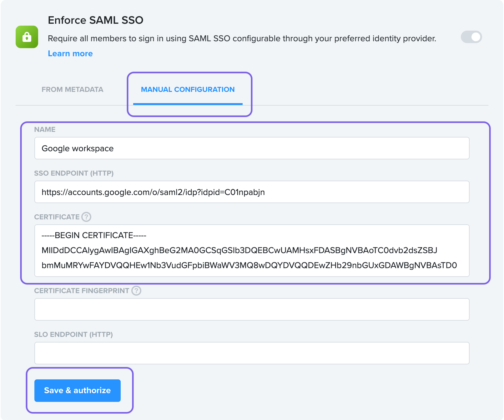Click the Save & authorize button

78,391
